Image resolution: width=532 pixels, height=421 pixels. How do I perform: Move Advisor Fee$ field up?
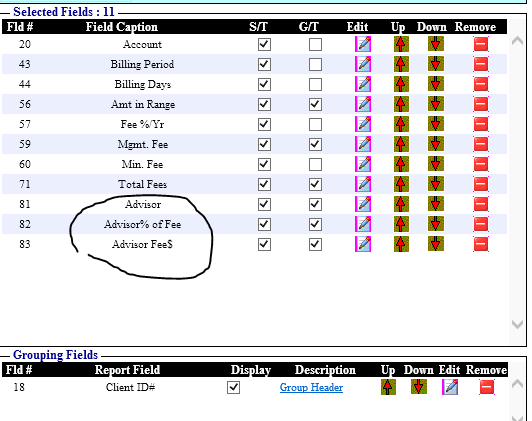tap(401, 244)
